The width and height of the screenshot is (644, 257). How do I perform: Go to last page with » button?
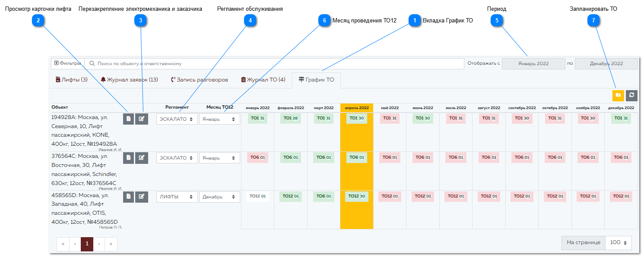click(x=111, y=244)
